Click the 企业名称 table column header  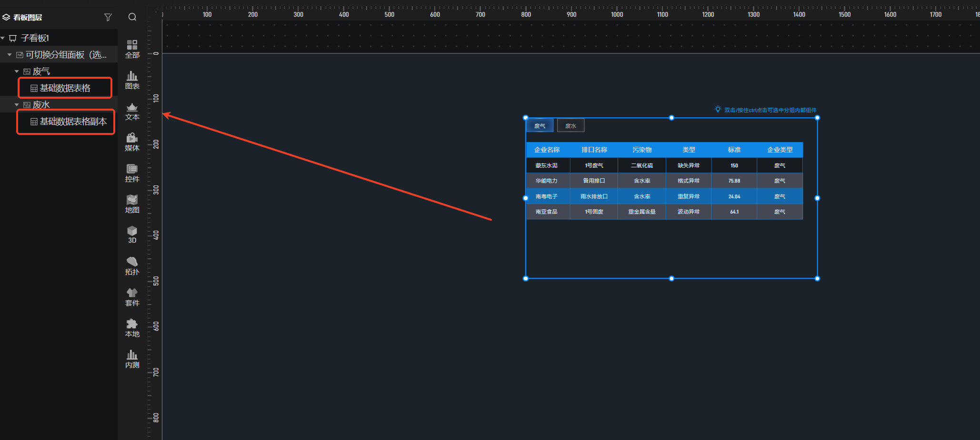(x=547, y=150)
